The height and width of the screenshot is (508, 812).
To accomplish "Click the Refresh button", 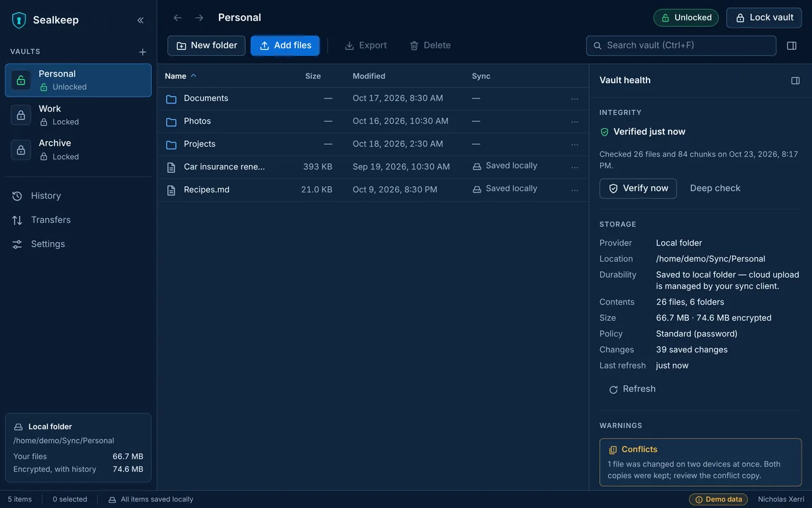I will pos(632,389).
